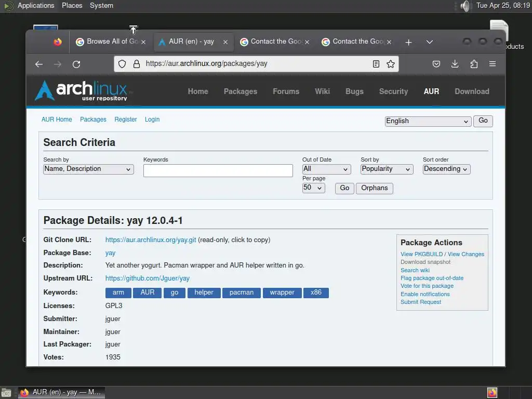Screen dimensions: 532x399
Task: Open the Login link
Action: pyautogui.click(x=152, y=119)
